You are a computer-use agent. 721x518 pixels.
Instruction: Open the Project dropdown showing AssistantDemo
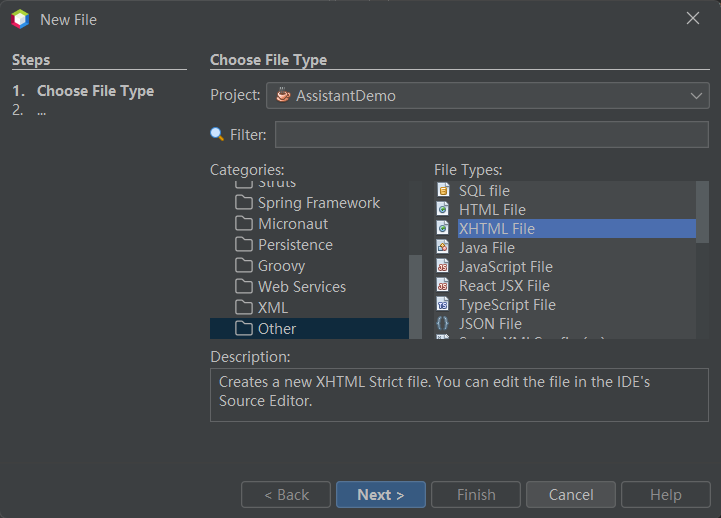click(x=487, y=96)
